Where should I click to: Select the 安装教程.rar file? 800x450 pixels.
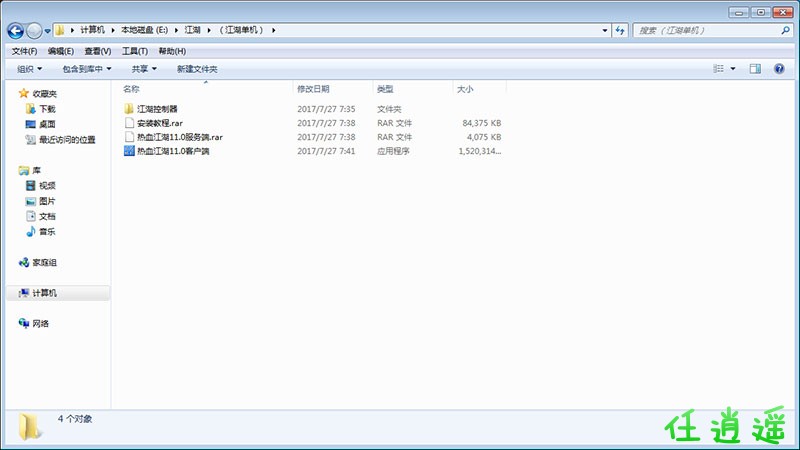point(160,123)
